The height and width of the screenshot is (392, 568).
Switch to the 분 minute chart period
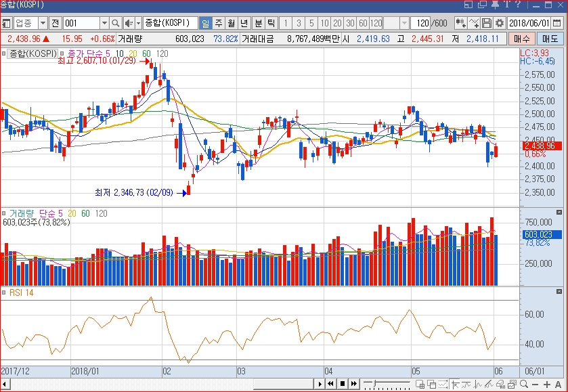[x=259, y=23]
